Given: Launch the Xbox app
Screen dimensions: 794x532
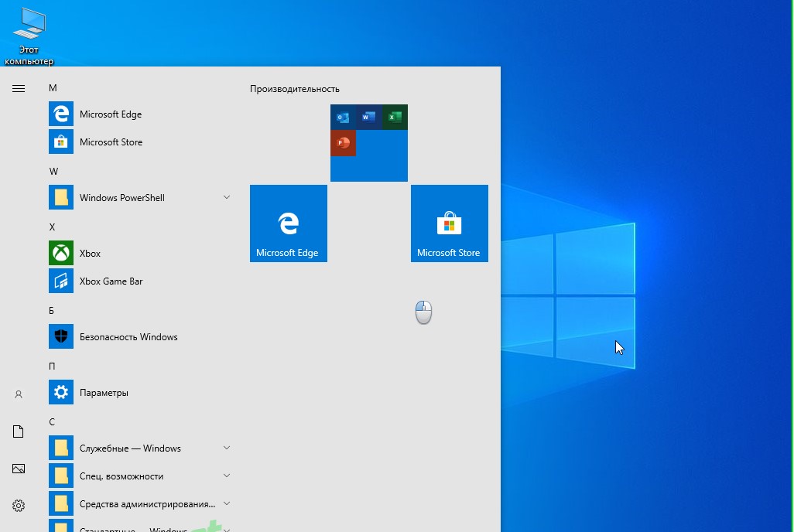Looking at the screenshot, I should [90, 254].
